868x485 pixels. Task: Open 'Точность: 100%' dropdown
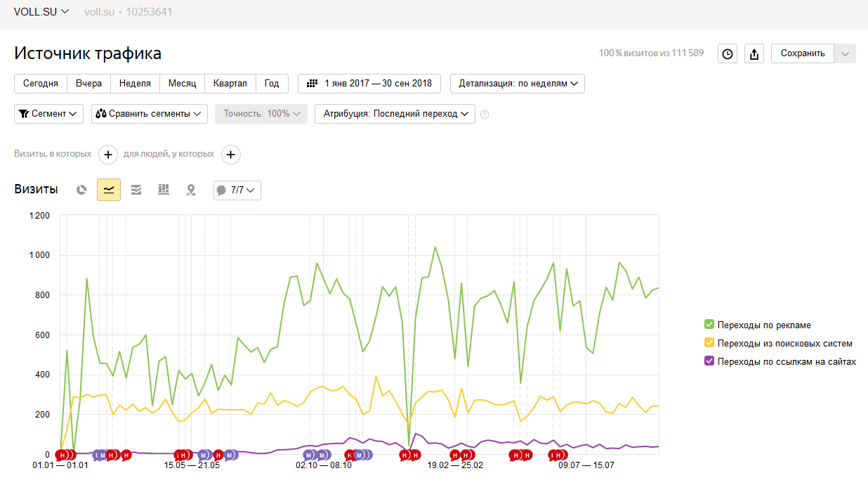coord(261,114)
